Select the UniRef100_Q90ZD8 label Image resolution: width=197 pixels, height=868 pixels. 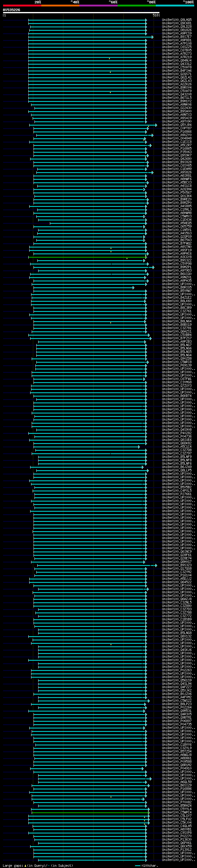[177, 358]
